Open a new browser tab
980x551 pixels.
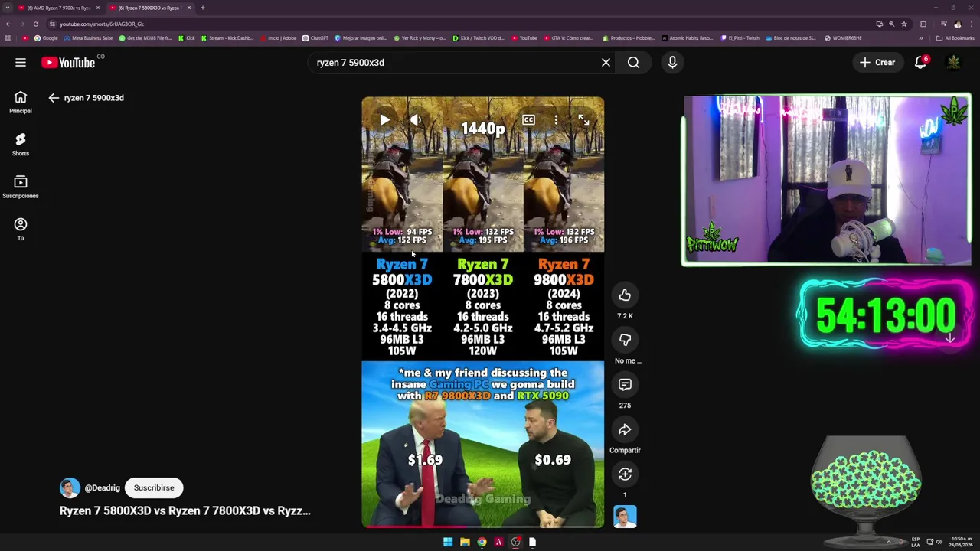(203, 8)
